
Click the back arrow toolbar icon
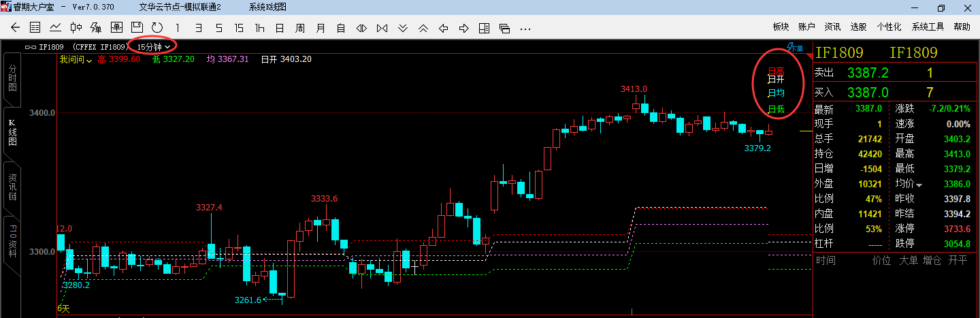pos(16,28)
